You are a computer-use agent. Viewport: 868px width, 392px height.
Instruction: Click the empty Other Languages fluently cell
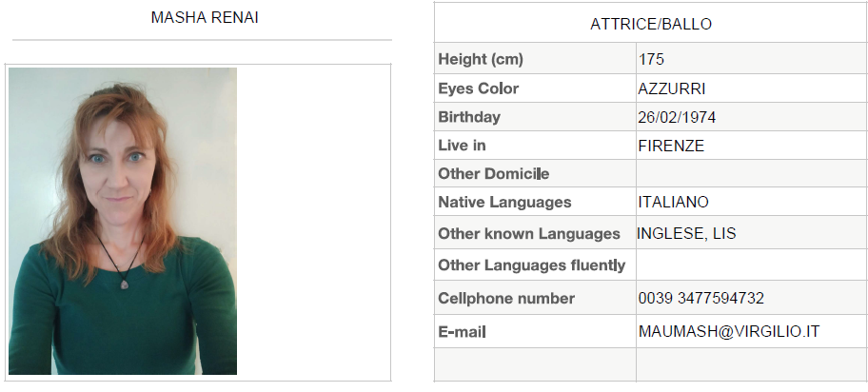752,265
